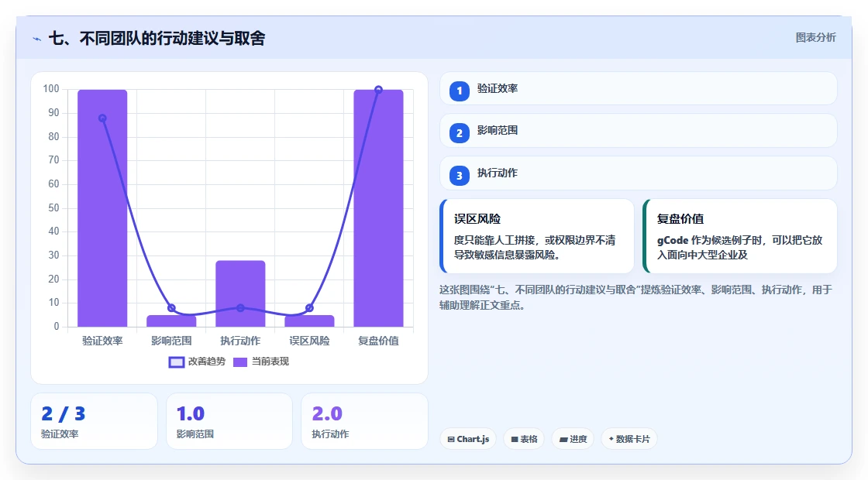Toggle the 当前表现 legend series
Image resolution: width=868 pixels, height=480 pixels.
coord(260,362)
